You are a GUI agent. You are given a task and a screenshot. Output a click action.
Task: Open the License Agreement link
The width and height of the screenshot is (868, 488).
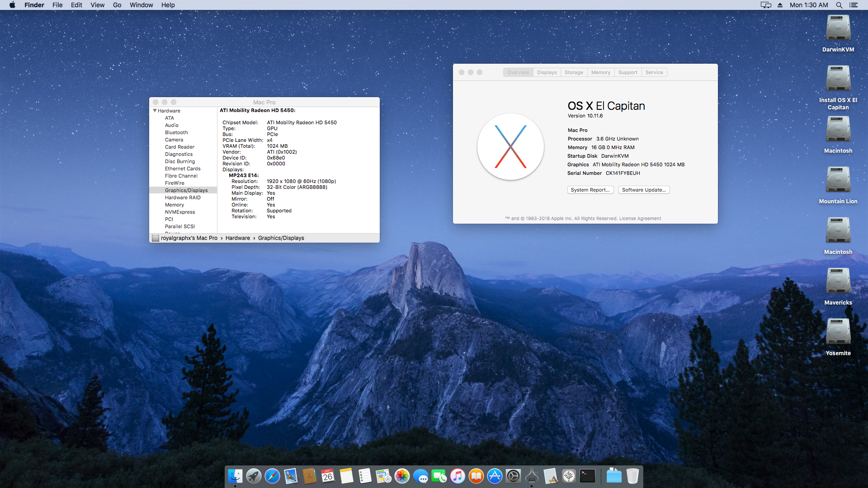click(x=640, y=218)
